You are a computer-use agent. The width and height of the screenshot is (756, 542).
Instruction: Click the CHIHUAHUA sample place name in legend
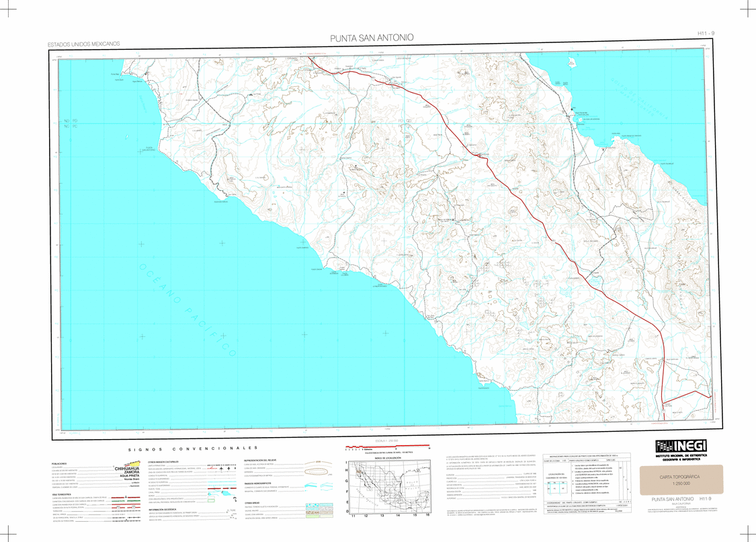point(127,468)
